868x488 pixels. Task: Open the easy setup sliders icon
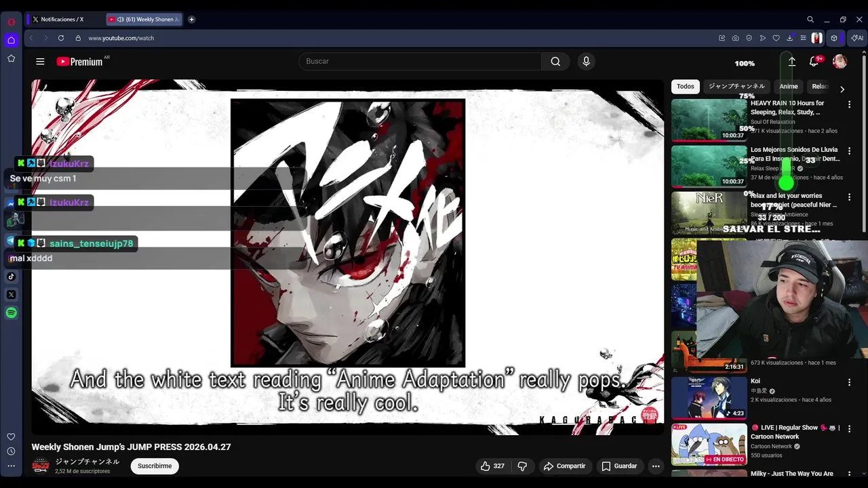click(x=804, y=38)
